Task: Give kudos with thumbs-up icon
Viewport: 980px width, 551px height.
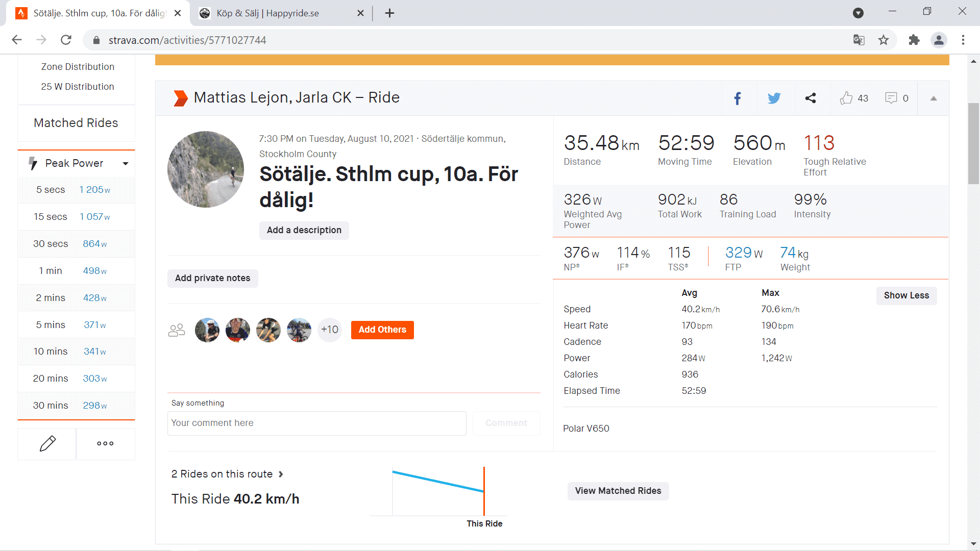Action: coord(846,98)
